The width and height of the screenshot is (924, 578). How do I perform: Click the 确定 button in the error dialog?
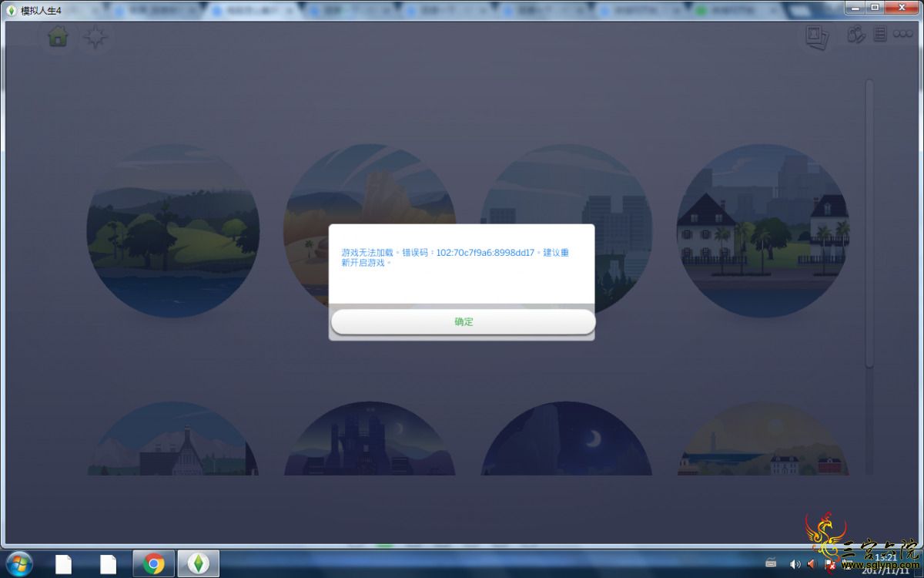pyautogui.click(x=463, y=321)
